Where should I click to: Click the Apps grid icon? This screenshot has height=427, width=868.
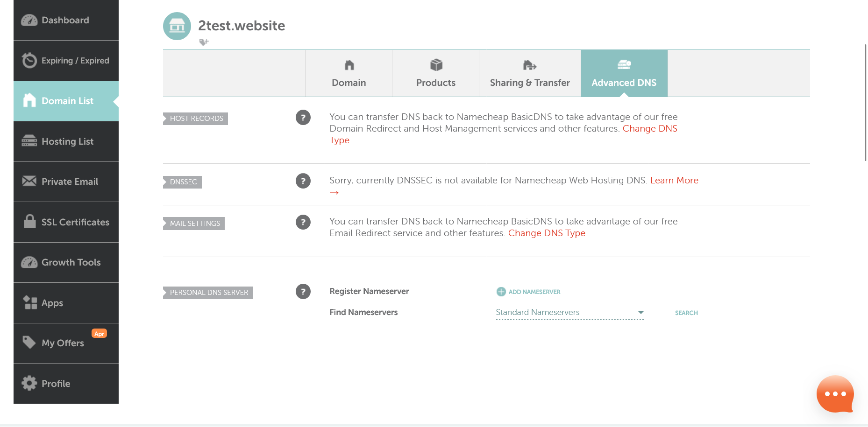coord(30,302)
